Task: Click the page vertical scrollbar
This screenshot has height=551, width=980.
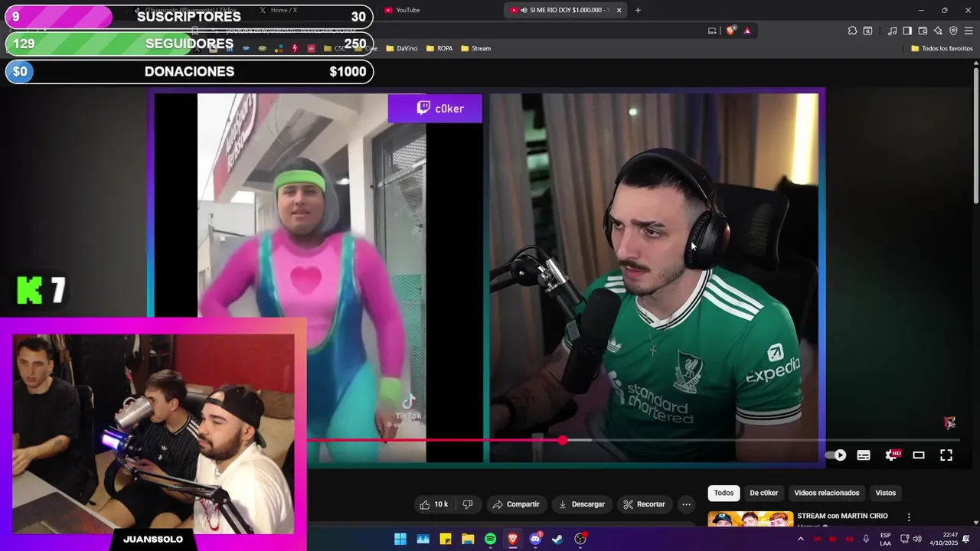Action: pyautogui.click(x=975, y=138)
